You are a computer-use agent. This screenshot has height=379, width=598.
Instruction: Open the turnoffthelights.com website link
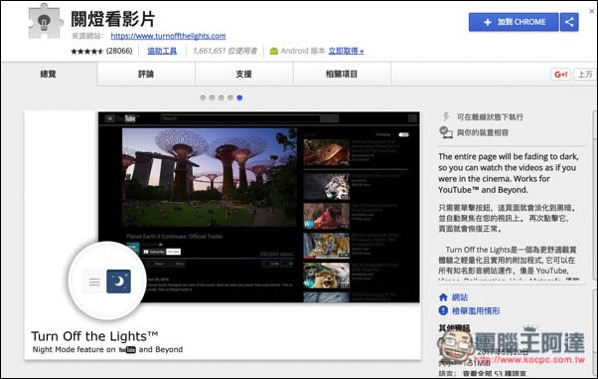pyautogui.click(x=168, y=36)
